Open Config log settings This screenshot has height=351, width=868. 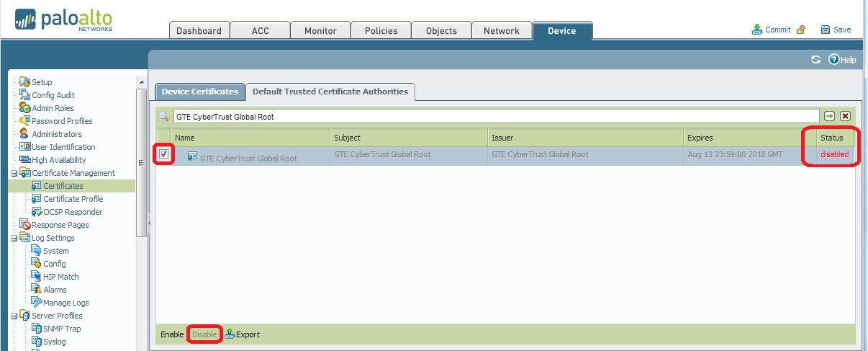click(55, 264)
